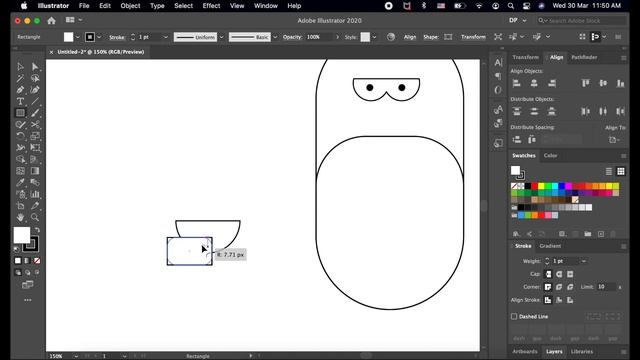Select the Type tool
The width and height of the screenshot is (640, 360).
coord(20,101)
